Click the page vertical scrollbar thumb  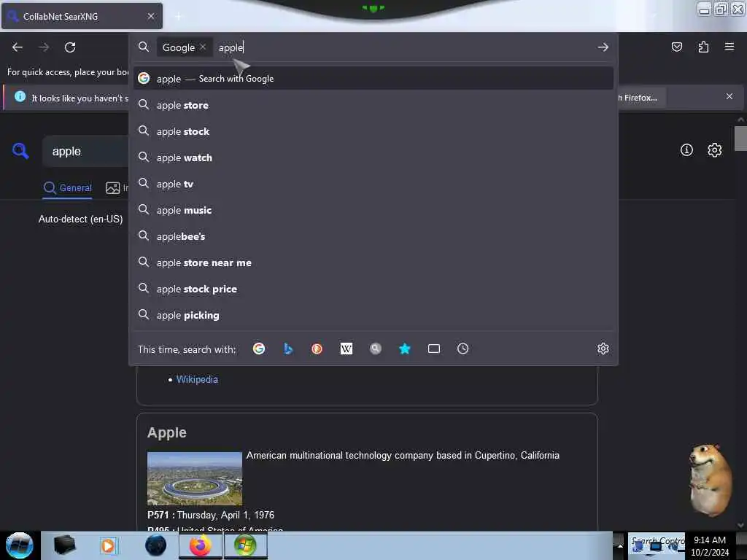click(740, 138)
